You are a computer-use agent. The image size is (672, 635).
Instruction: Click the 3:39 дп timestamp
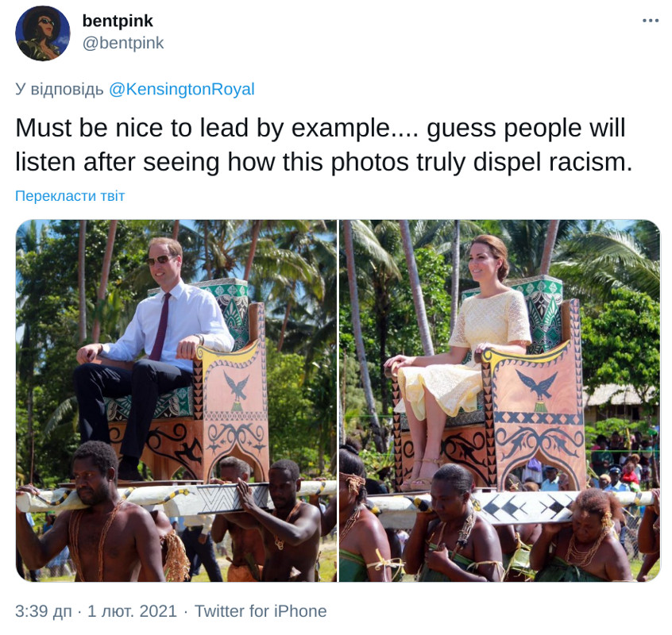[x=43, y=611]
